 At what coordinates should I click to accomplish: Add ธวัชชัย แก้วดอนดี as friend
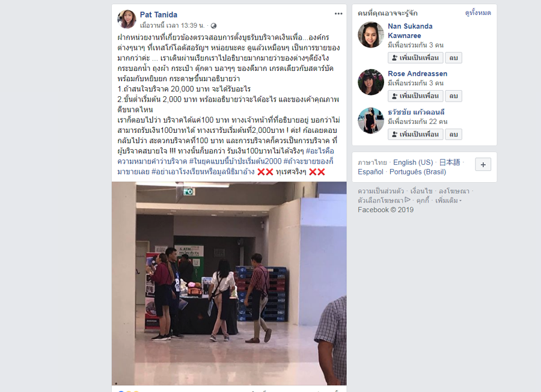pyautogui.click(x=415, y=134)
